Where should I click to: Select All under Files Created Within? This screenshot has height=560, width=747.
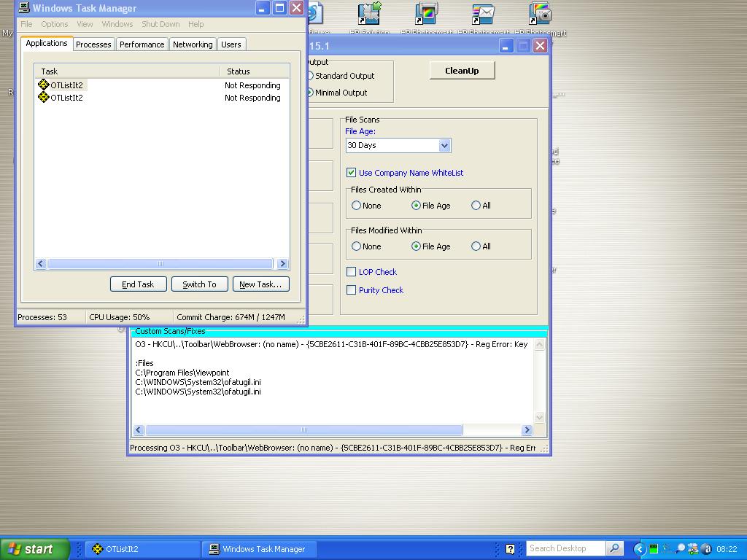tap(476, 205)
